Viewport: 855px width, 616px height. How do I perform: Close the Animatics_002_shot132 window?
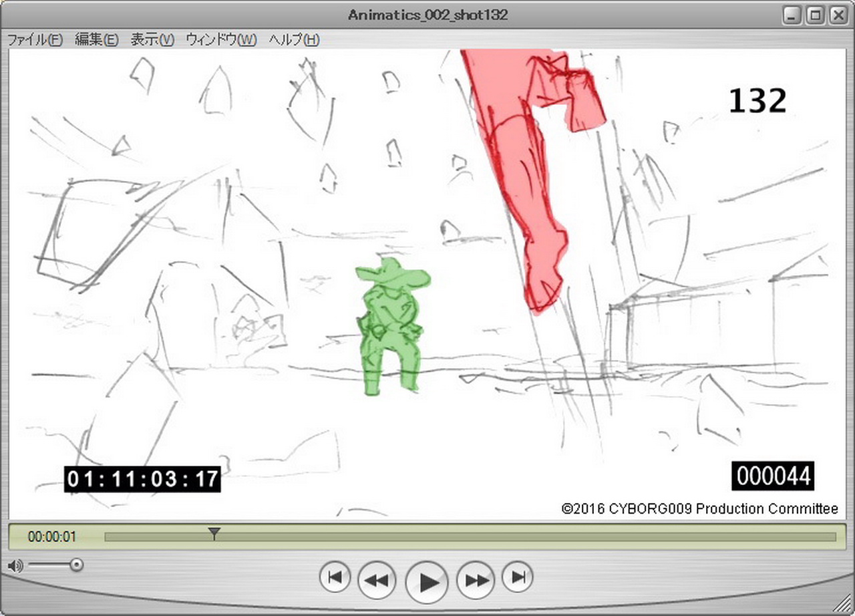(836, 15)
